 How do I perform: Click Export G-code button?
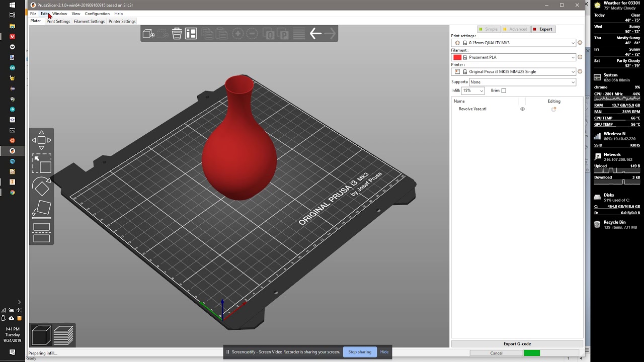pos(517,344)
